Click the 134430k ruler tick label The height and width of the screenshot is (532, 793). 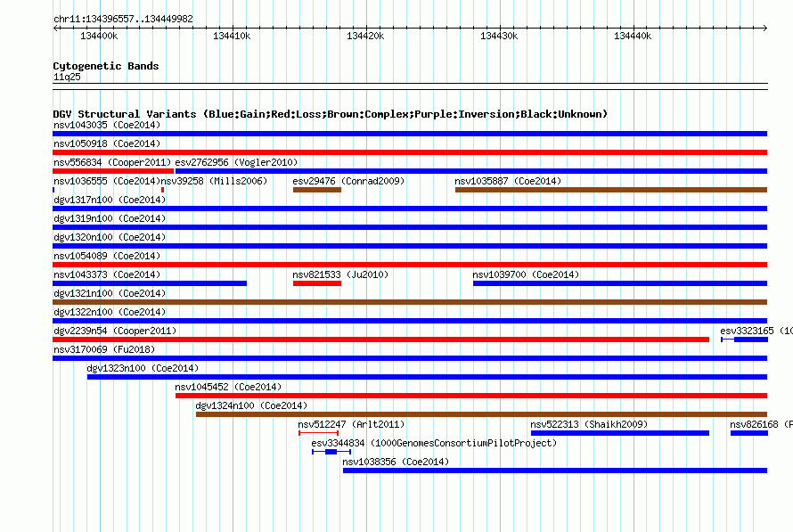499,36
